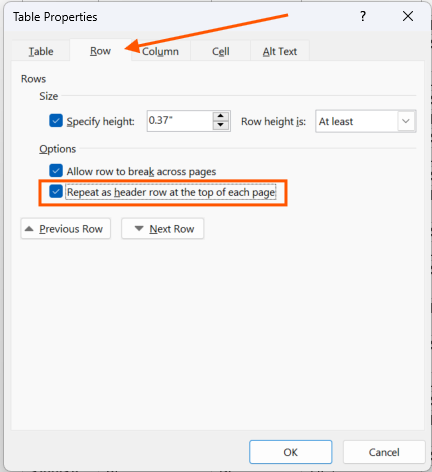Select the At least combo box

(x=366, y=121)
